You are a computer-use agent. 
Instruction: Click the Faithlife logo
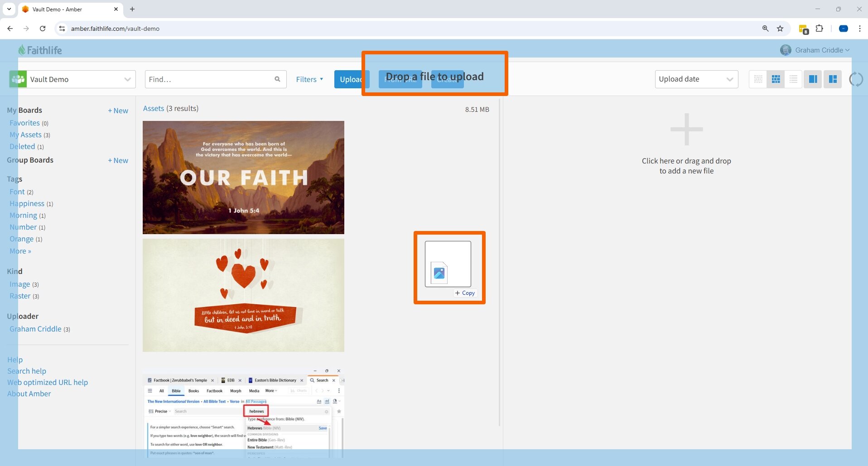[40, 50]
